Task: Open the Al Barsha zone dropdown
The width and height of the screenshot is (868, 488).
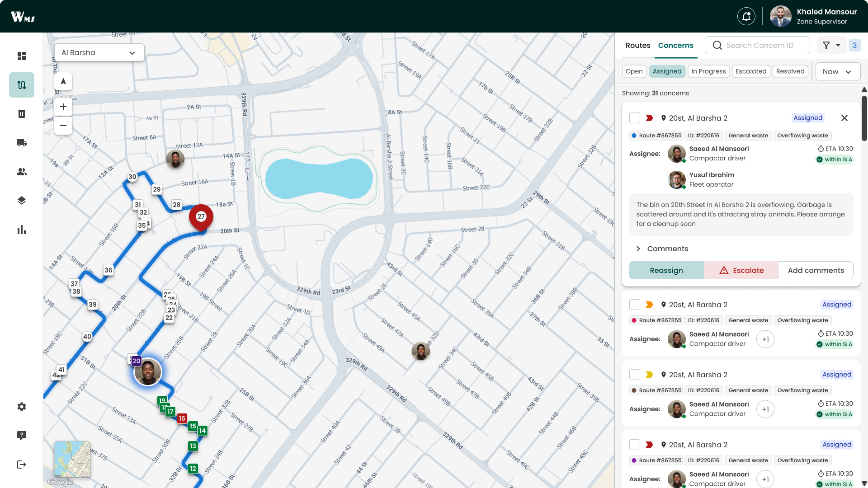Action: point(99,53)
